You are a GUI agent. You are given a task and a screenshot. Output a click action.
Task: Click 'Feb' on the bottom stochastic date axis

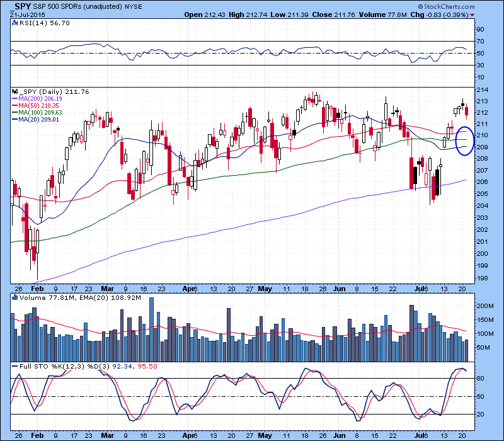click(37, 435)
